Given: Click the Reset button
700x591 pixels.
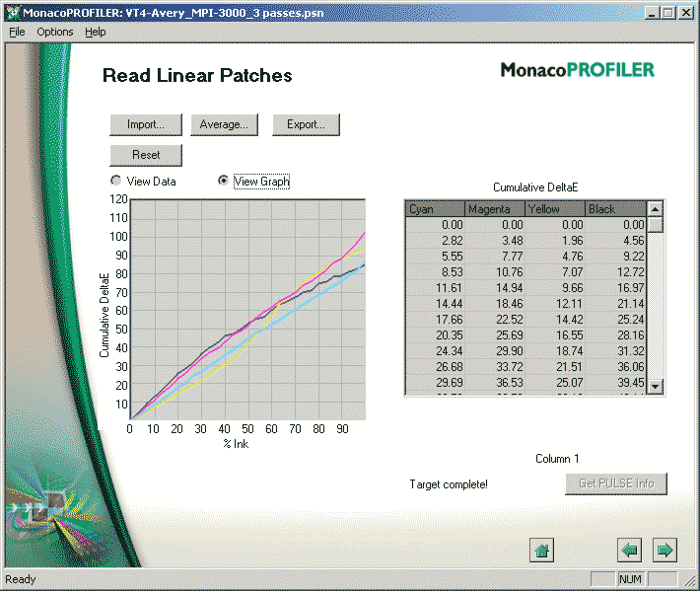Looking at the screenshot, I should [146, 155].
